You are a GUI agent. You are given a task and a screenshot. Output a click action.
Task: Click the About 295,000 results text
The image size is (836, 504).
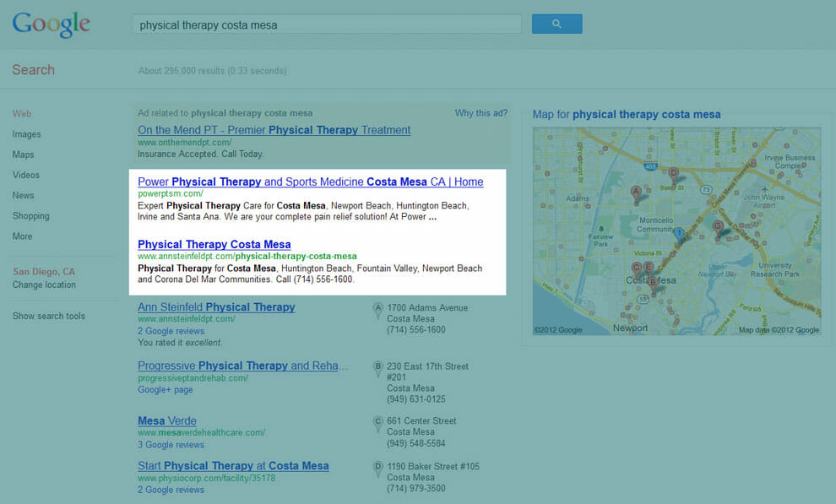coord(212,71)
